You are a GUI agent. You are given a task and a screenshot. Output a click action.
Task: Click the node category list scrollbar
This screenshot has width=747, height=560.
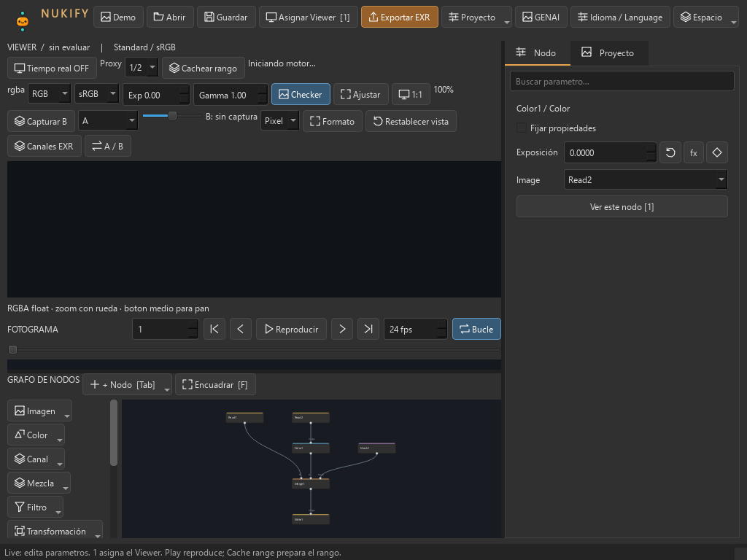pyautogui.click(x=113, y=432)
